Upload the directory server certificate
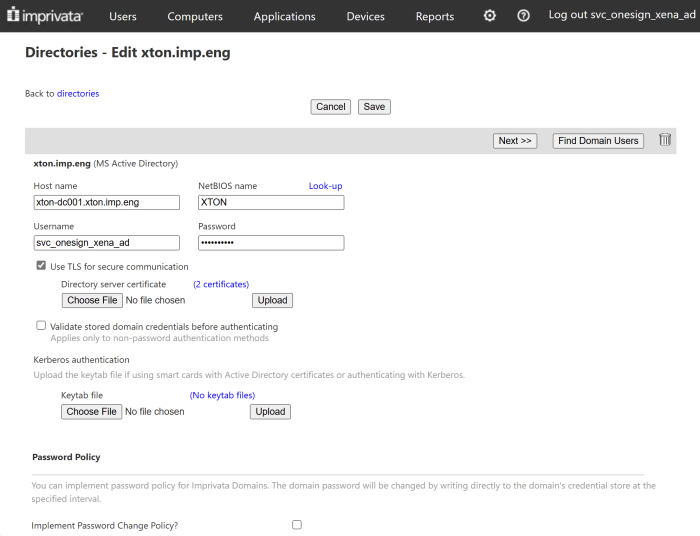This screenshot has height=536, width=700. [x=272, y=300]
